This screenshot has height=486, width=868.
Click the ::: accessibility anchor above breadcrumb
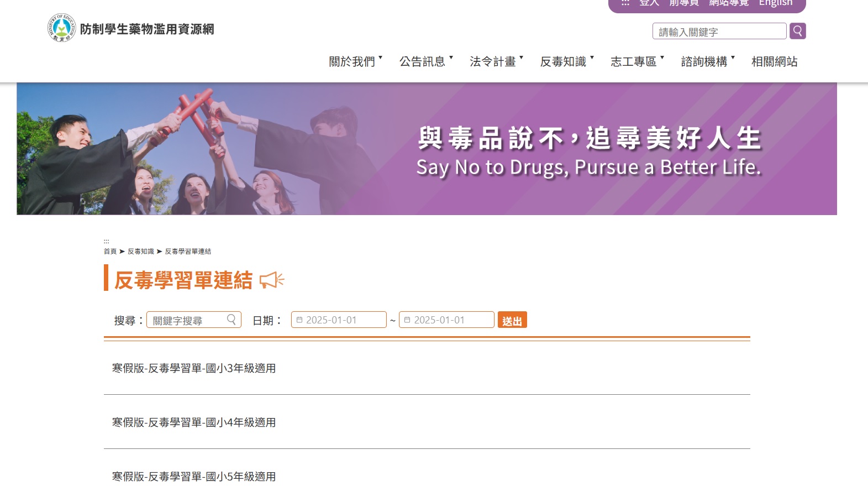point(106,242)
